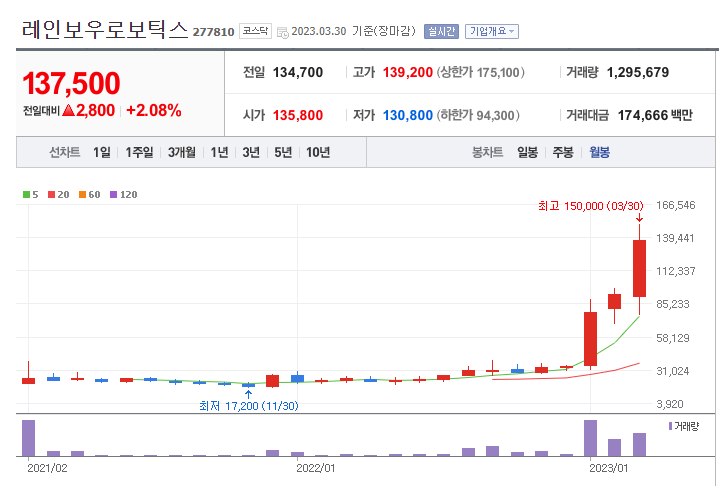Screen dimensions: 719x486
Task: Click the current price 137,500
Action: (71, 83)
